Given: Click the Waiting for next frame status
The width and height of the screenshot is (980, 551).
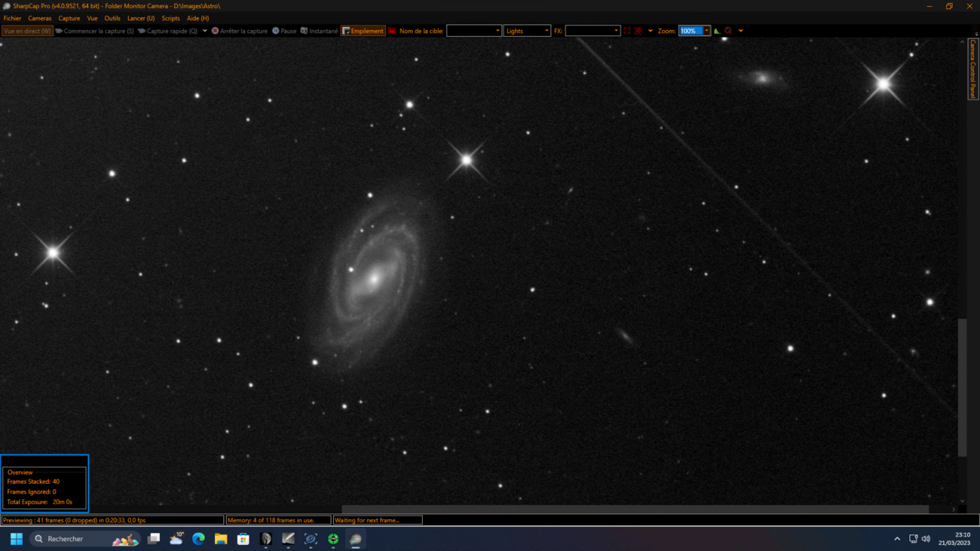Looking at the screenshot, I should point(378,520).
